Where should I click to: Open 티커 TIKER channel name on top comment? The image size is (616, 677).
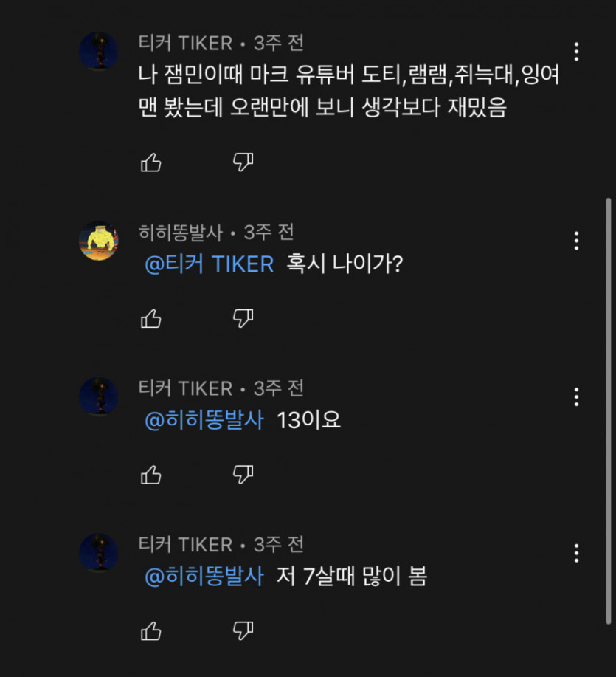click(x=185, y=44)
